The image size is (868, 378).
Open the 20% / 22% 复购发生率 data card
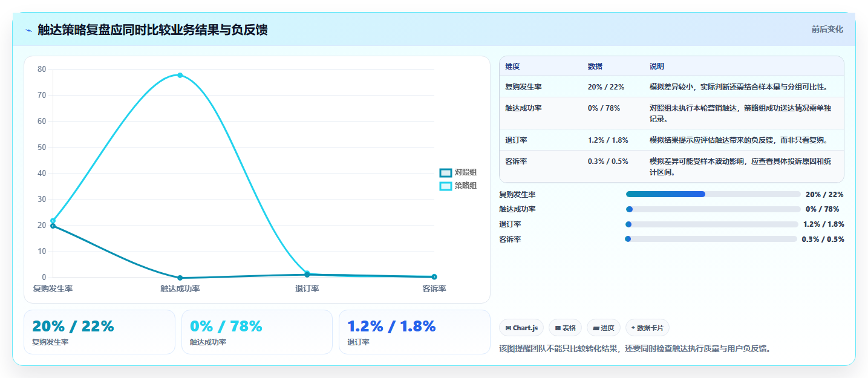click(99, 332)
